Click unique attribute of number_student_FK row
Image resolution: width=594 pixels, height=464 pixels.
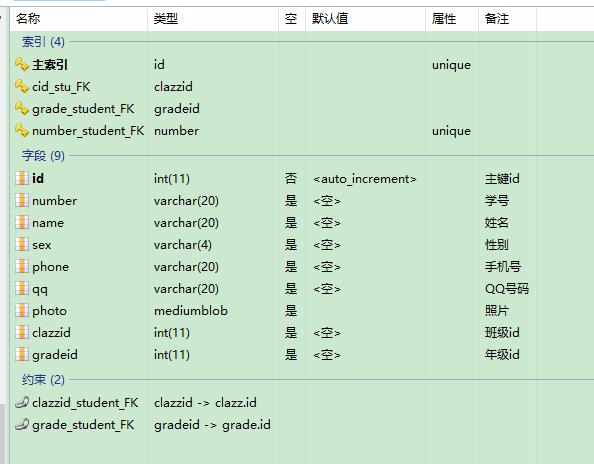pos(451,131)
